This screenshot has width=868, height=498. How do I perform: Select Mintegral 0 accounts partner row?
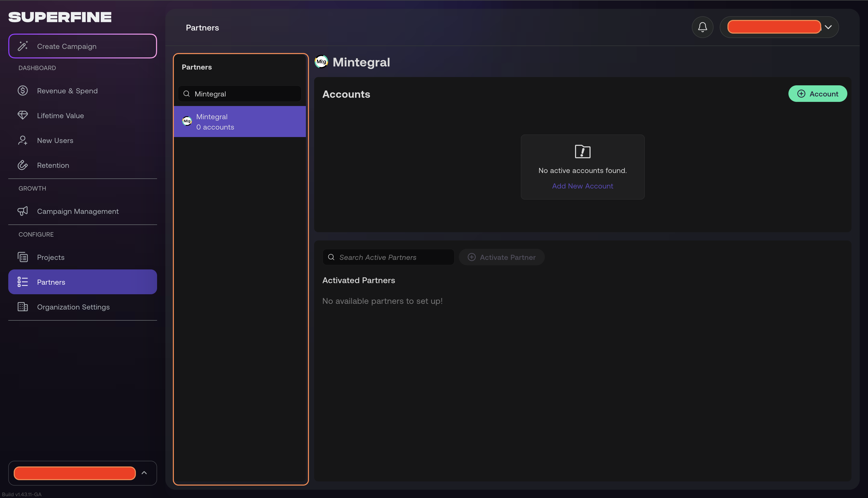239,122
